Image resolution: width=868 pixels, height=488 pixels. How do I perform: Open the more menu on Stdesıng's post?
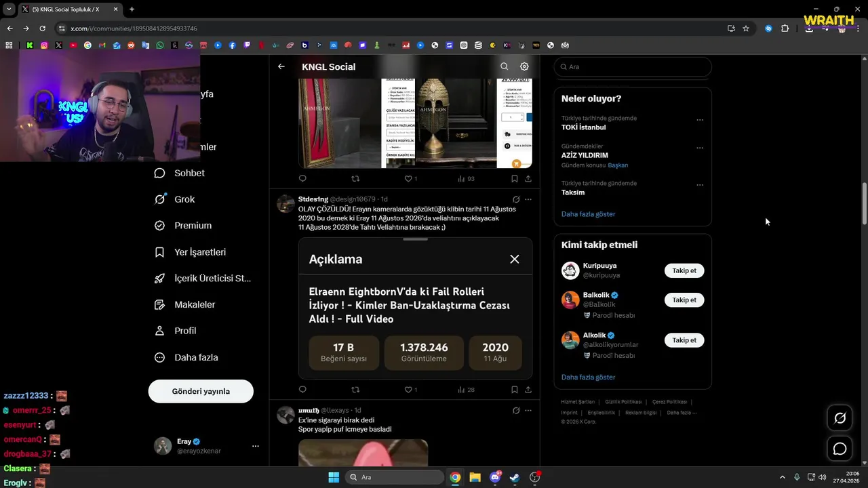click(x=528, y=199)
